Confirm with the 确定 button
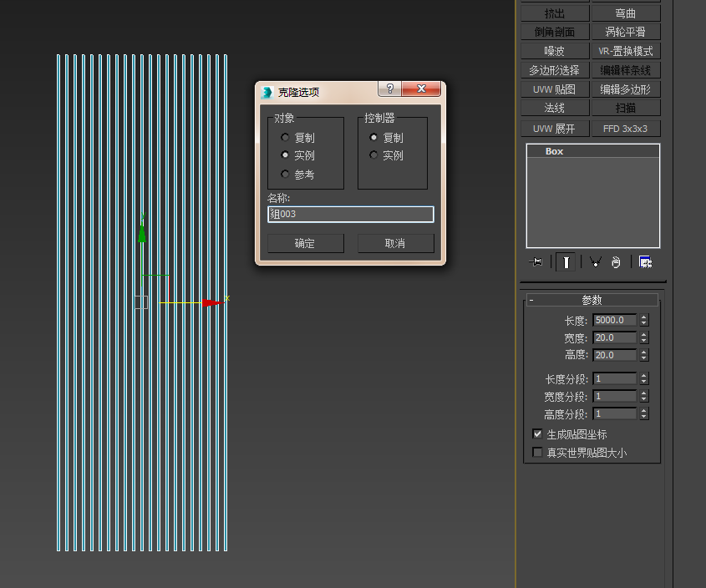Image resolution: width=706 pixels, height=588 pixels. (305, 243)
